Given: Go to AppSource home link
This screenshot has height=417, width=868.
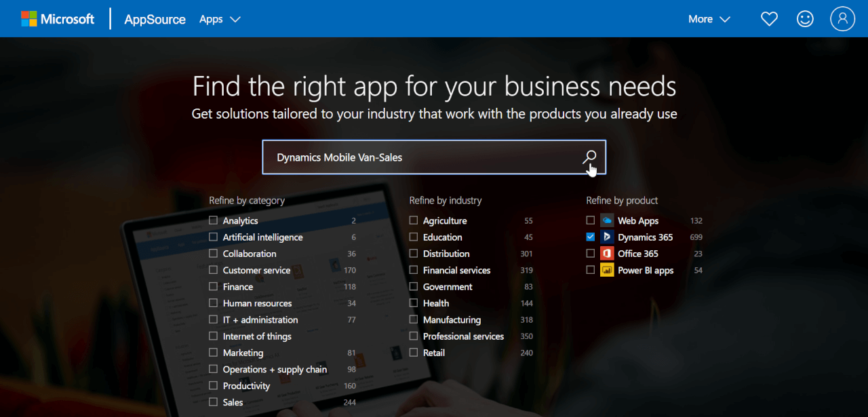Looking at the screenshot, I should click(155, 19).
